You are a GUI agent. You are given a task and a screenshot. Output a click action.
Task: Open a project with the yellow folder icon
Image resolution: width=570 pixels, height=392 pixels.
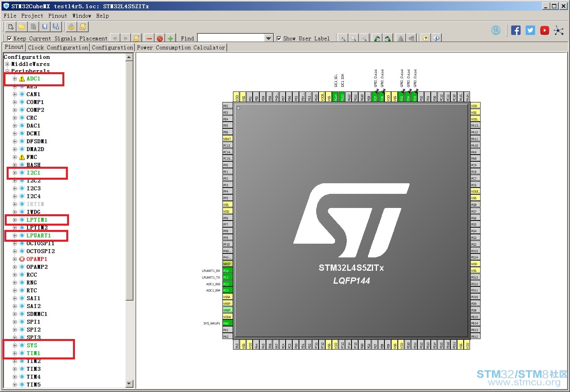point(22,27)
